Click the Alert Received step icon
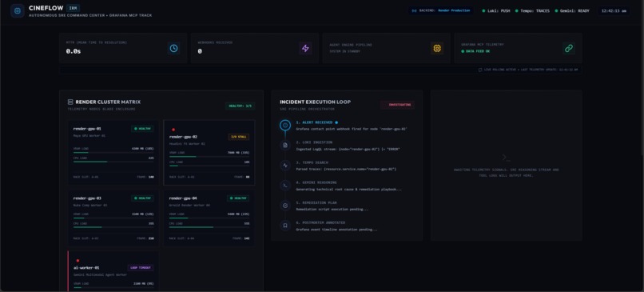The image size is (644, 292). (285, 125)
